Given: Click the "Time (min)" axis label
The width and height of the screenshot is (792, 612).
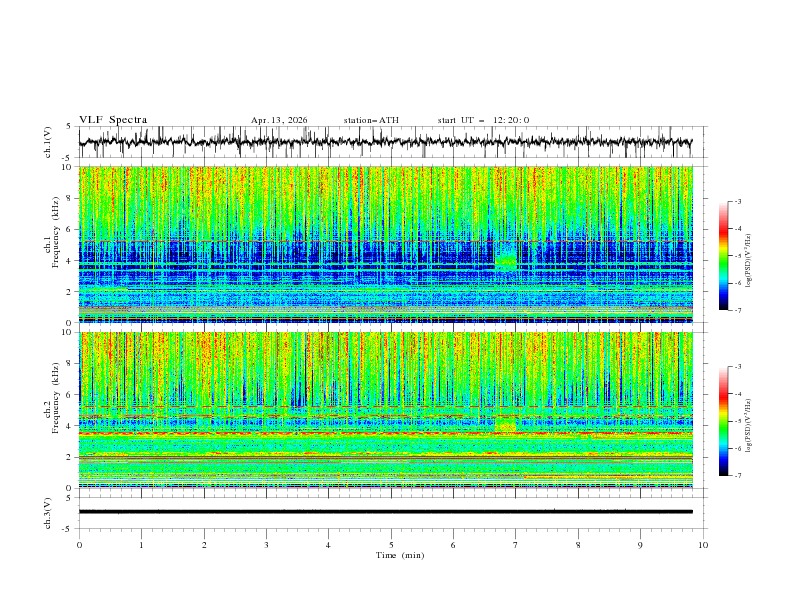Looking at the screenshot, I should [400, 555].
